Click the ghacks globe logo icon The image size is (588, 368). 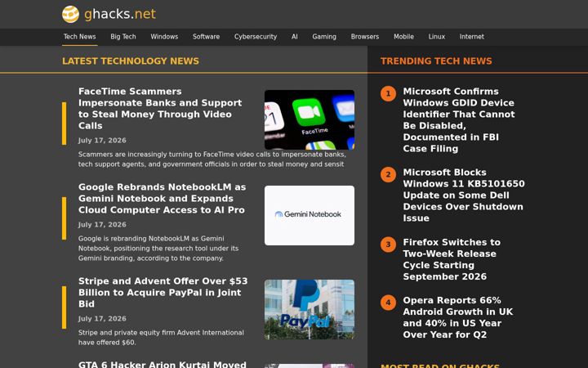pyautogui.click(x=70, y=14)
